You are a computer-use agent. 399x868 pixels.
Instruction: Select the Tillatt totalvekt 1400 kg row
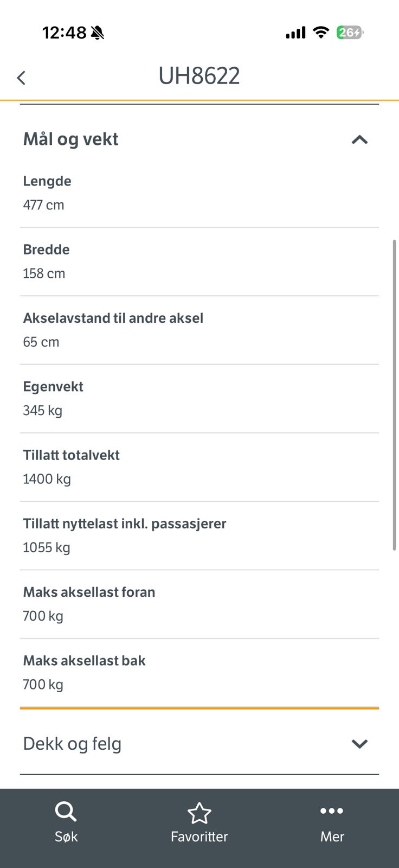(200, 467)
